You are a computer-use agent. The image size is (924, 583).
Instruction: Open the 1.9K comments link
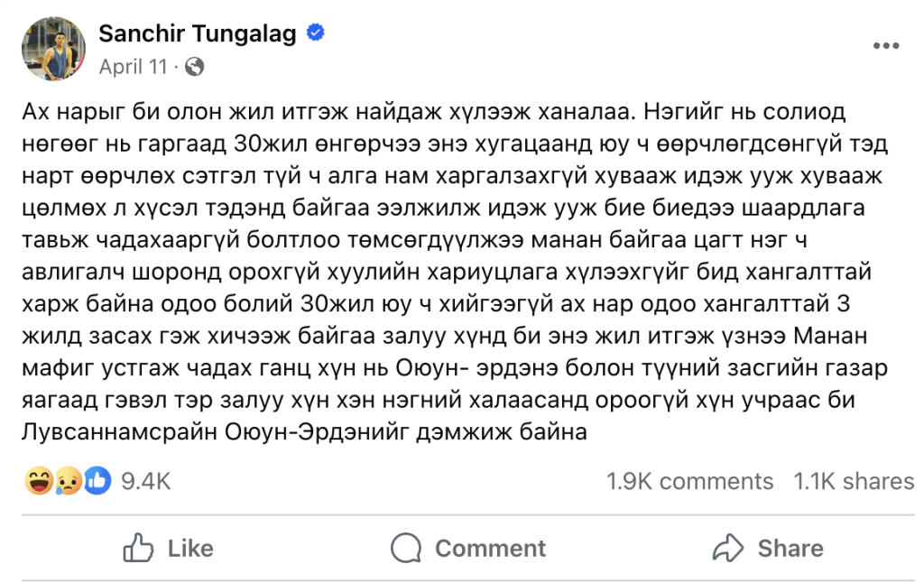(689, 481)
